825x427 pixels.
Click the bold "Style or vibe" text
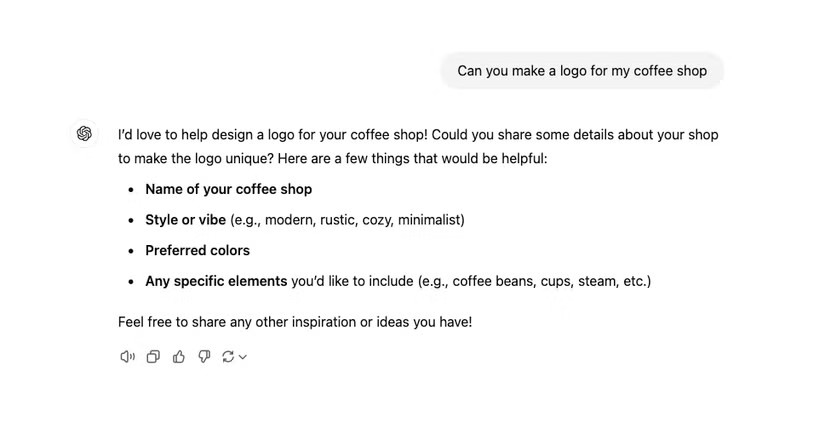tap(185, 220)
